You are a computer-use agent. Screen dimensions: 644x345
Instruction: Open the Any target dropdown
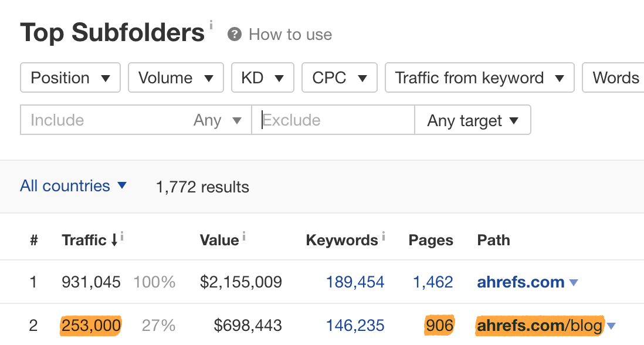(x=472, y=120)
